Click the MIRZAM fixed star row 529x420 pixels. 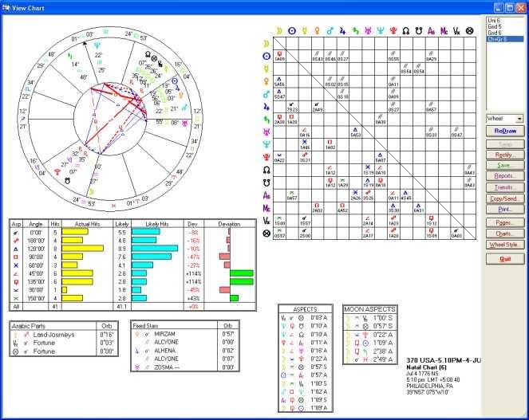[x=185, y=334]
